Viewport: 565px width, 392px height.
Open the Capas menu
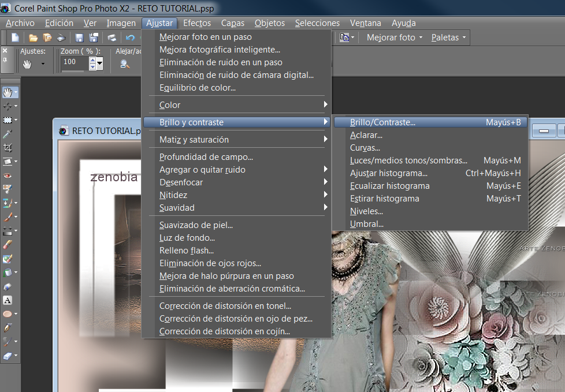tap(232, 23)
